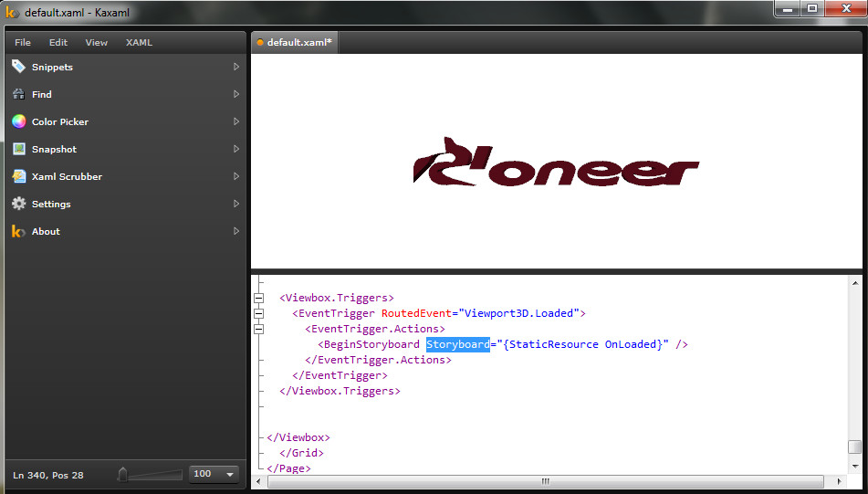The image size is (868, 494).
Task: Expand the Find panel arrow
Action: 236,94
